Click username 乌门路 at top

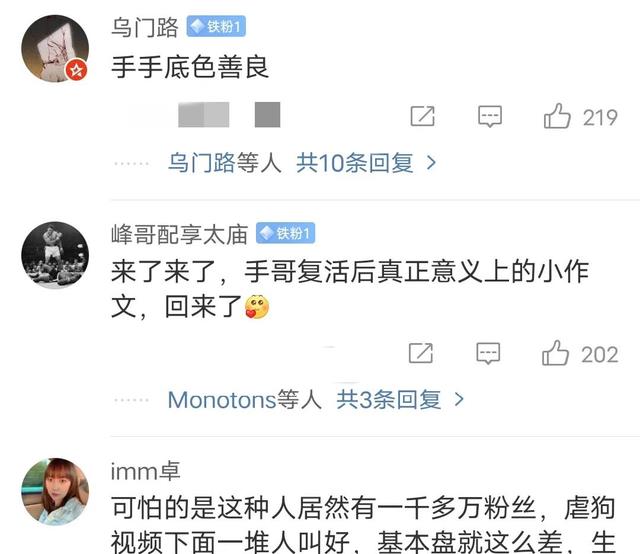tap(145, 27)
